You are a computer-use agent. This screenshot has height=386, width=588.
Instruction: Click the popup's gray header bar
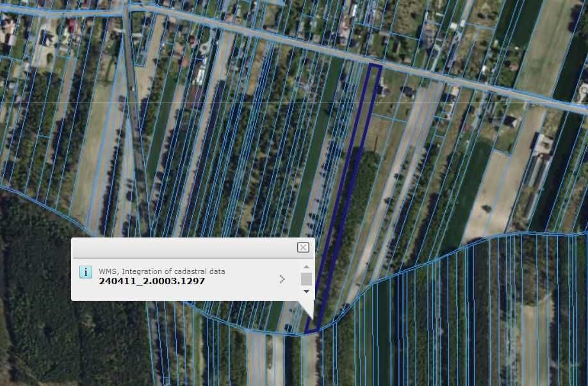coord(193,248)
